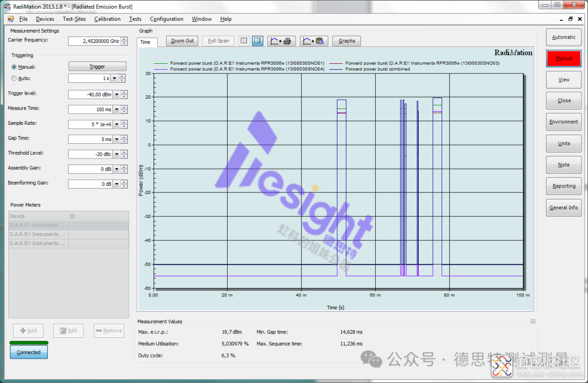Click the Measure Time input field
588x383 pixels.
tap(90, 110)
